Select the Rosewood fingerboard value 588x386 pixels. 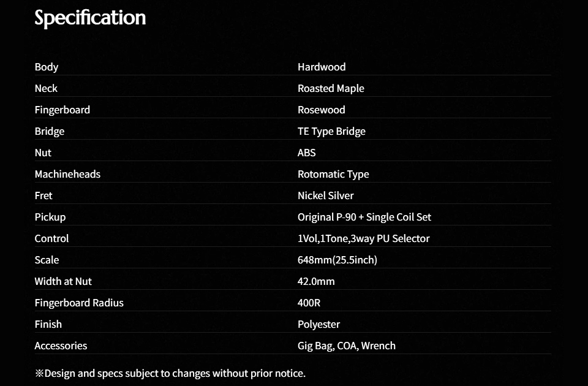point(322,110)
